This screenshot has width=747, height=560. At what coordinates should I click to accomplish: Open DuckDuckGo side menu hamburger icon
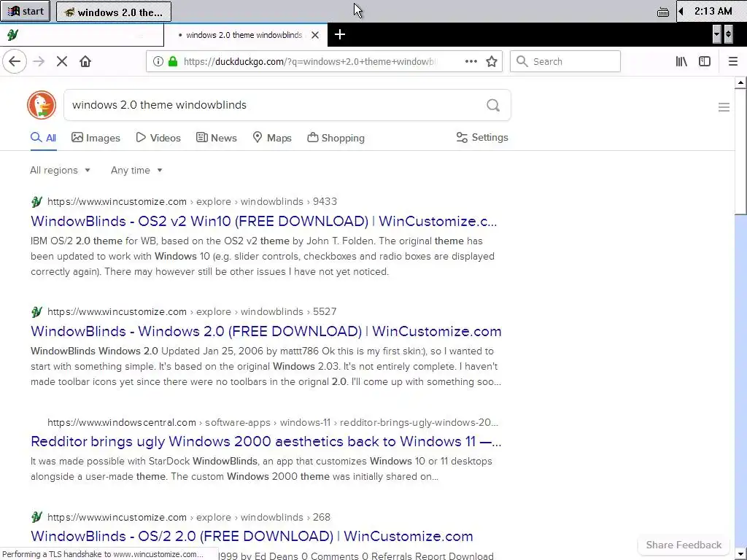pos(724,107)
